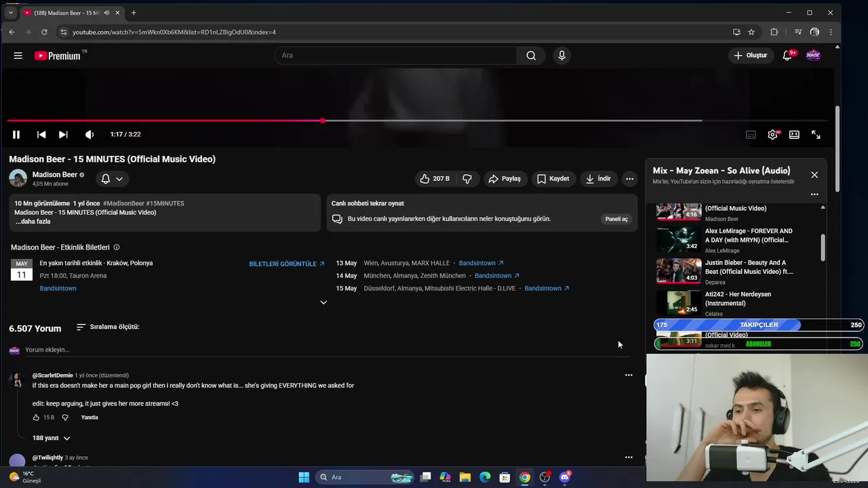This screenshot has height=488, width=868.
Task: Open Bandsintown link for Düsseldorf event
Action: [547, 289]
